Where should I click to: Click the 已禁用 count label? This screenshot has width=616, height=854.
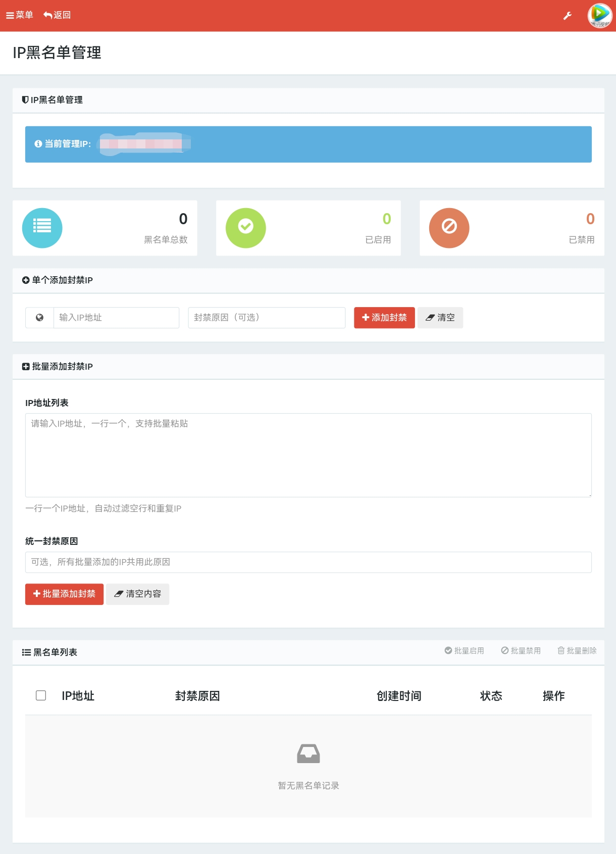pos(582,240)
